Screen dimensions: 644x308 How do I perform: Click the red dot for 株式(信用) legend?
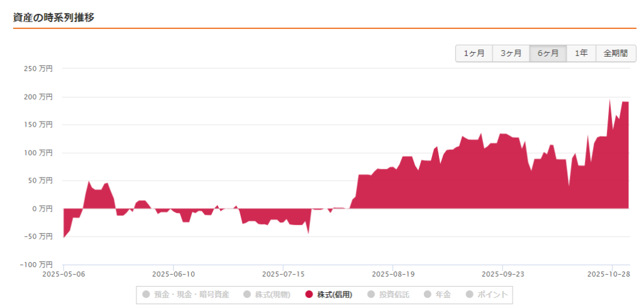coord(309,294)
